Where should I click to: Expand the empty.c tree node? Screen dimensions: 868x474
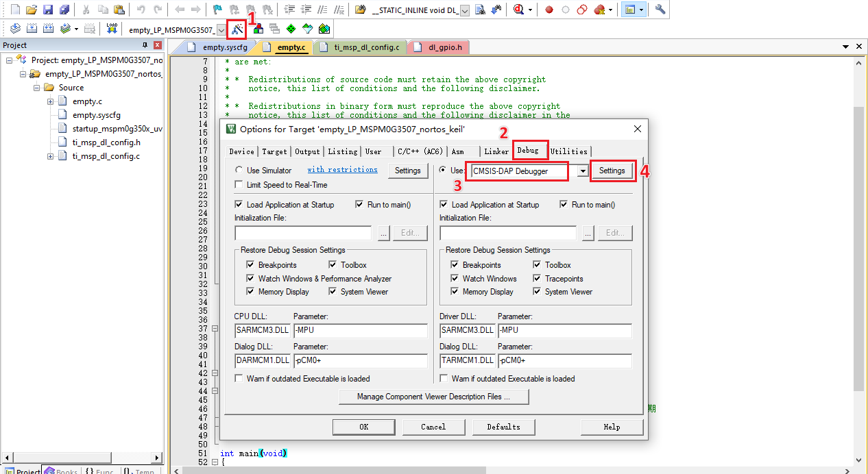(x=51, y=101)
